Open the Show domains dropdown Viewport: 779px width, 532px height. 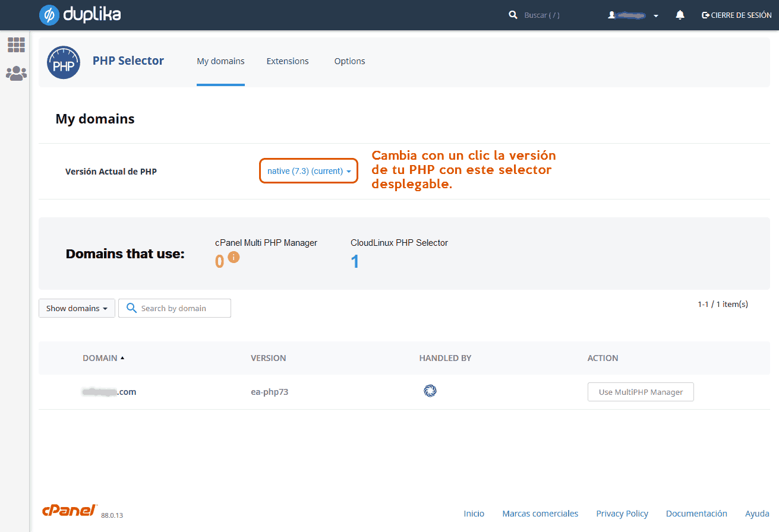coord(77,308)
